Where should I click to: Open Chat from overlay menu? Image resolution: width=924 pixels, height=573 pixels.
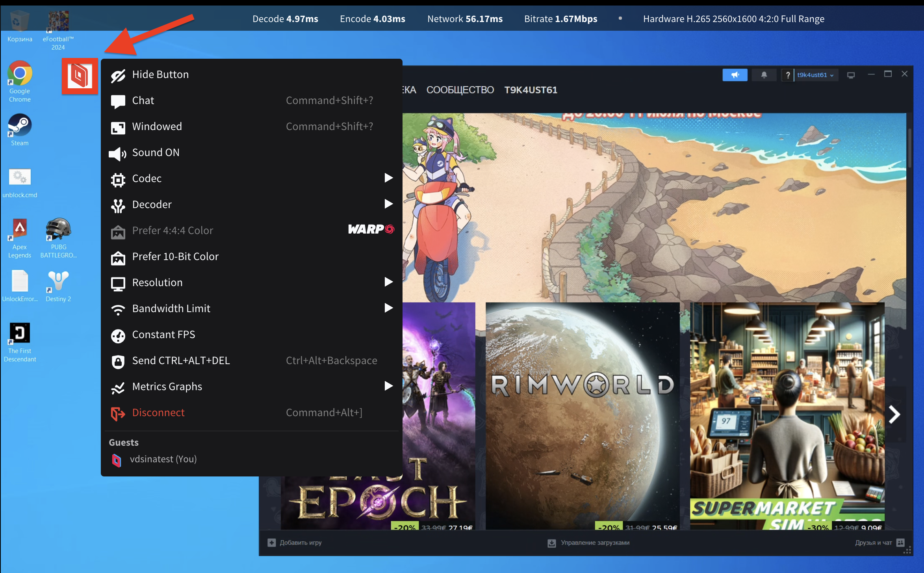point(251,100)
